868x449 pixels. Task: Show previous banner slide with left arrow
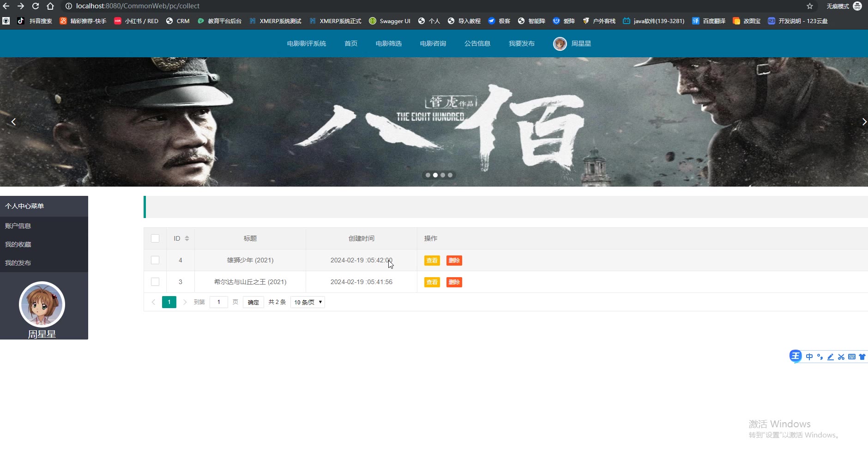point(13,121)
